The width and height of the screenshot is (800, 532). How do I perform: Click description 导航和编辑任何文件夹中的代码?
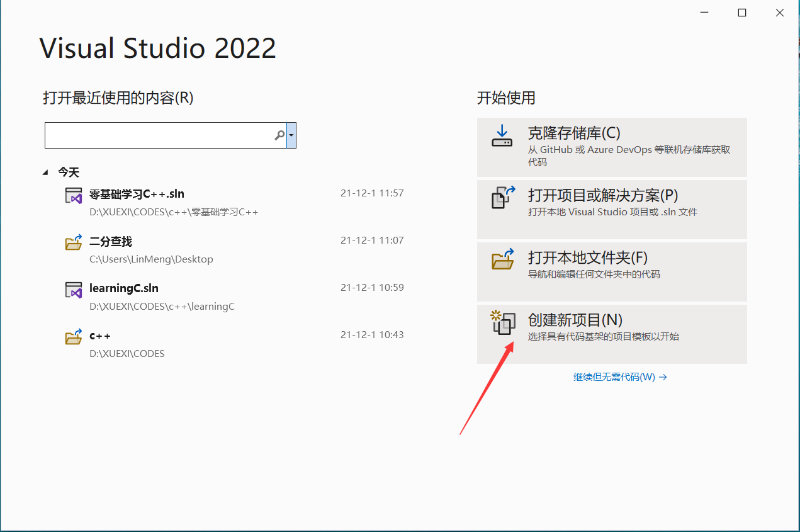[x=594, y=274]
